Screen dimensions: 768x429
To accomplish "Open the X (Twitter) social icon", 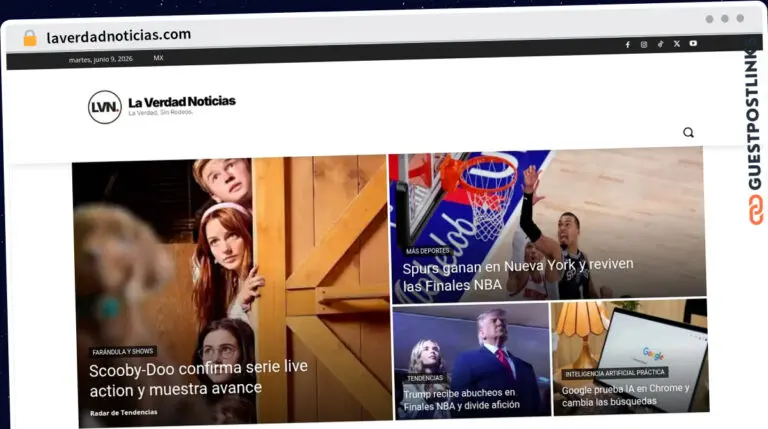I will click(676, 44).
